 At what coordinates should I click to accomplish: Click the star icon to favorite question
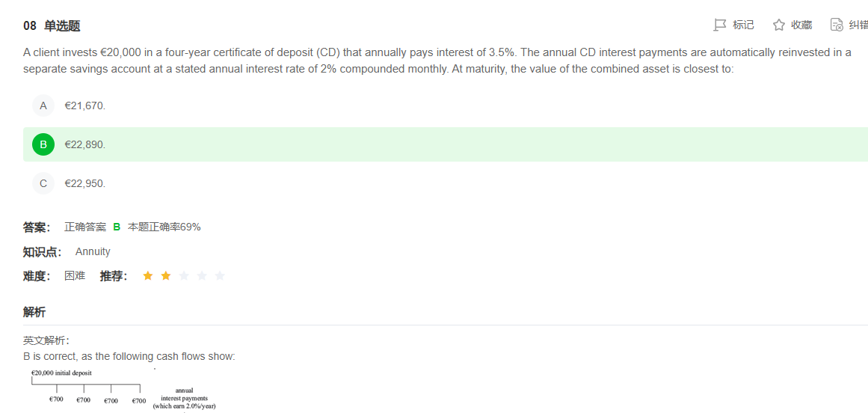(779, 25)
